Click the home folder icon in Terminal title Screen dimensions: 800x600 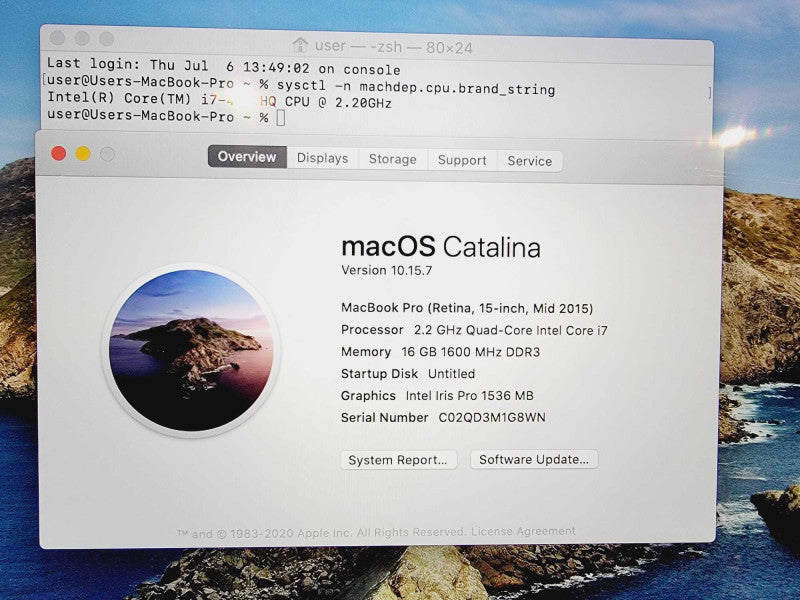coord(300,45)
